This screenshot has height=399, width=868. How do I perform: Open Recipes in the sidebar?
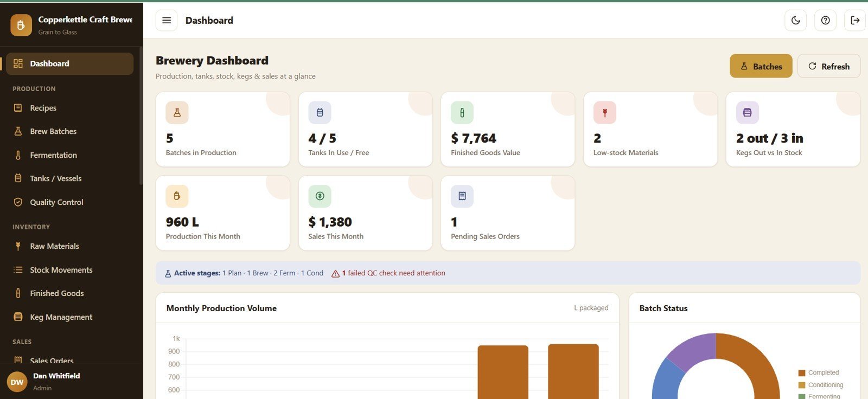(x=69, y=108)
